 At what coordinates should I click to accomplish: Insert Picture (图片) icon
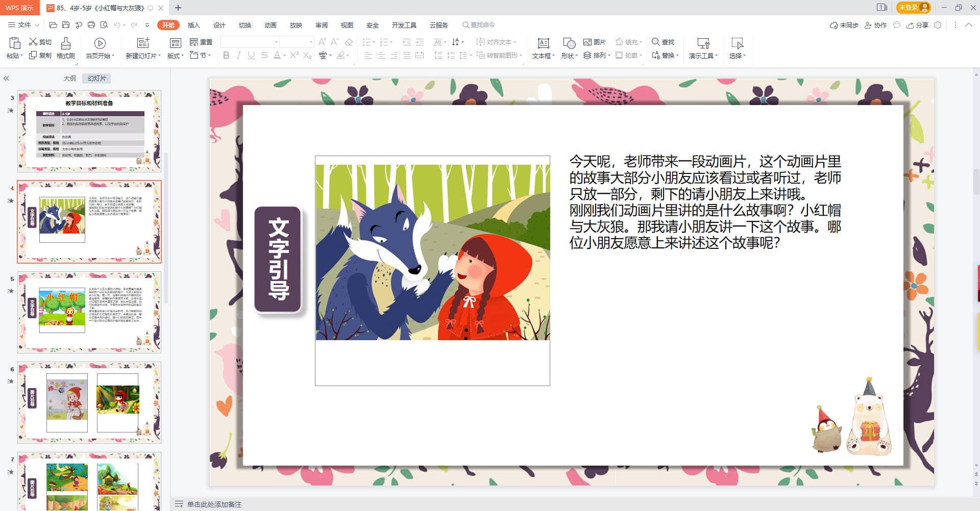coord(587,42)
